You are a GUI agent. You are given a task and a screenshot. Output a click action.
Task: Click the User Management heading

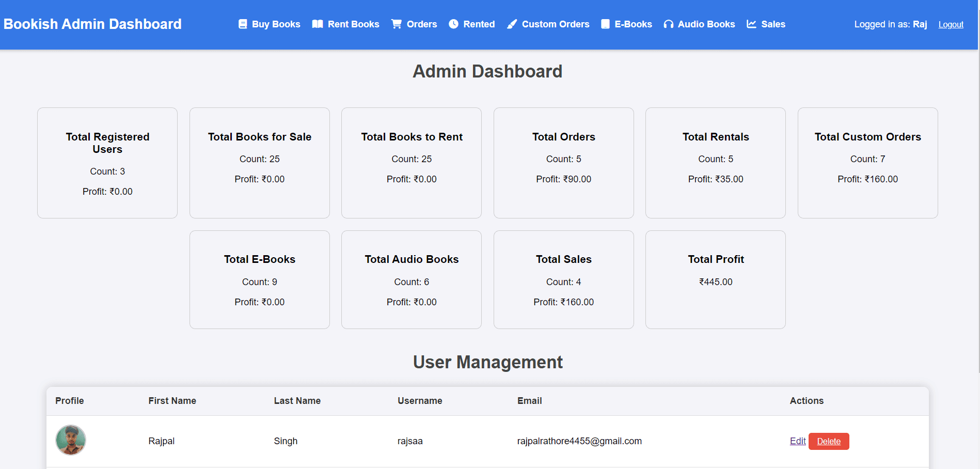click(488, 362)
